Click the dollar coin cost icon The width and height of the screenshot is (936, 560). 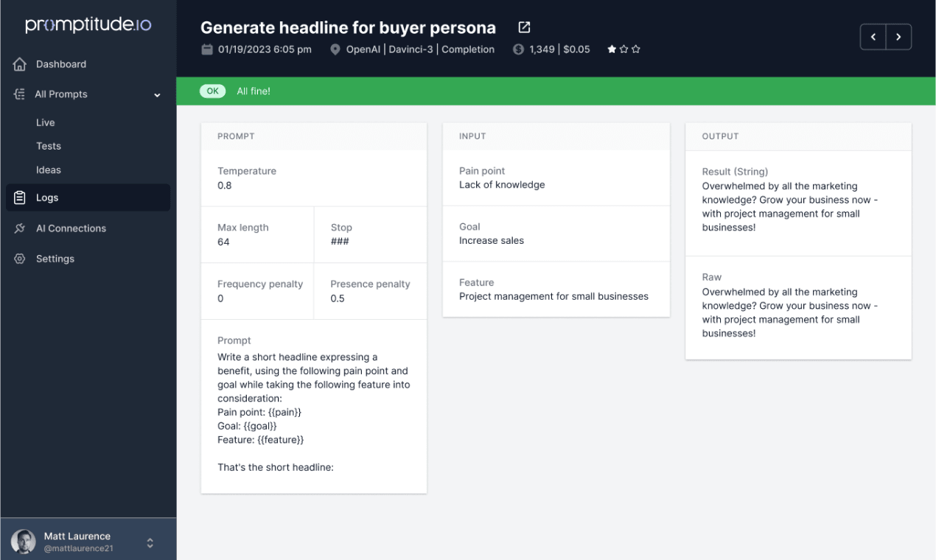click(x=518, y=49)
